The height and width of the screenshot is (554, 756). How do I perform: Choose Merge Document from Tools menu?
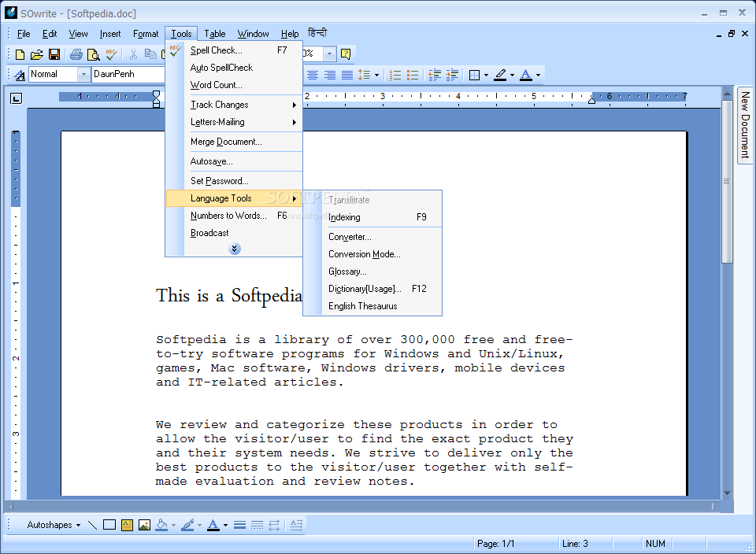pyautogui.click(x=235, y=142)
